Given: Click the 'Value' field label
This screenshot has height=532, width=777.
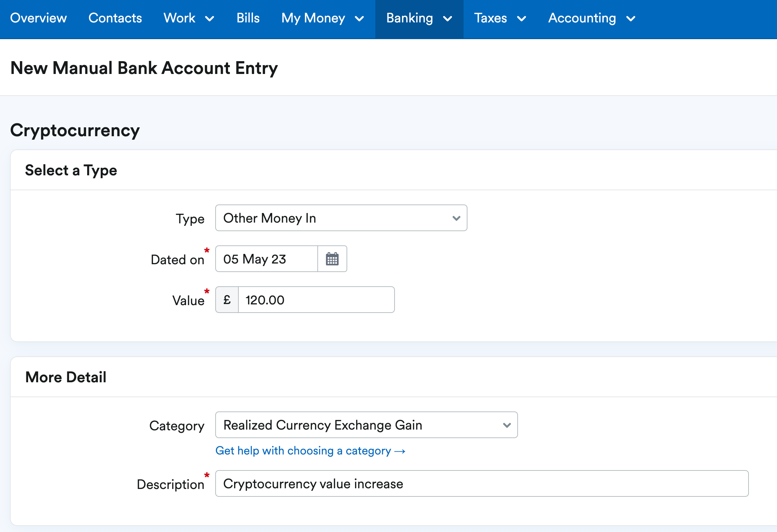Looking at the screenshot, I should click(188, 300).
